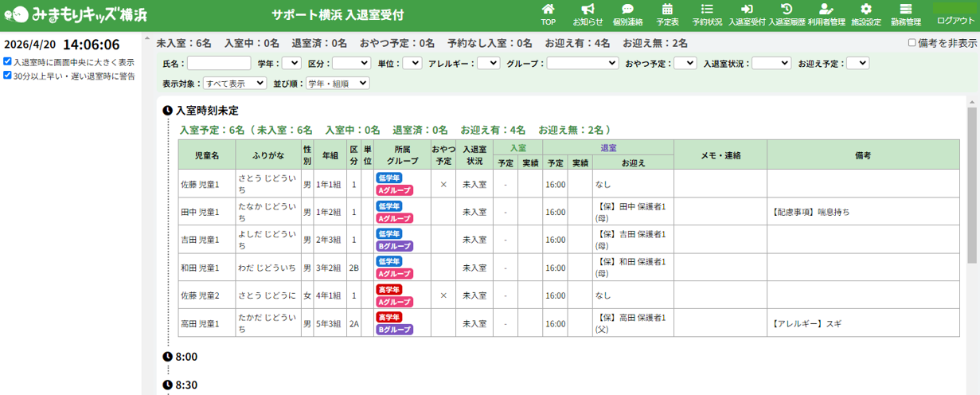Toggle 入退室時に画面中央に大きく表示 checkbox
This screenshot has width=980, height=395.
pos(7,61)
